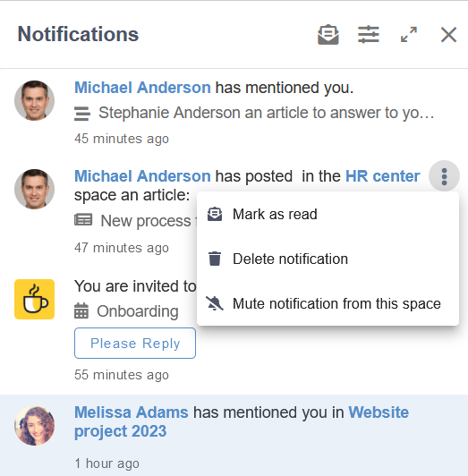Image resolution: width=468 pixels, height=476 pixels.
Task: Close the Notifications panel
Action: tap(448, 35)
